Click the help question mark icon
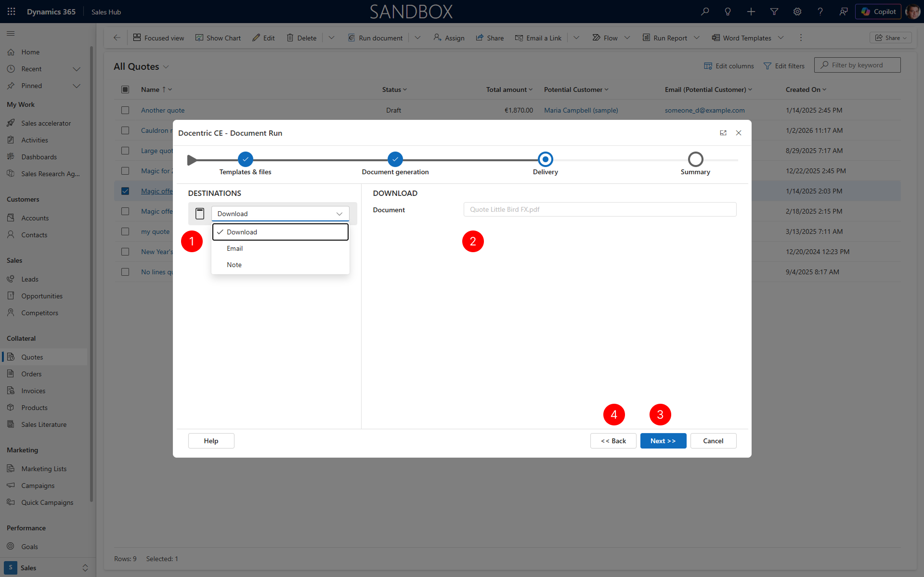This screenshot has width=924, height=577. (820, 12)
